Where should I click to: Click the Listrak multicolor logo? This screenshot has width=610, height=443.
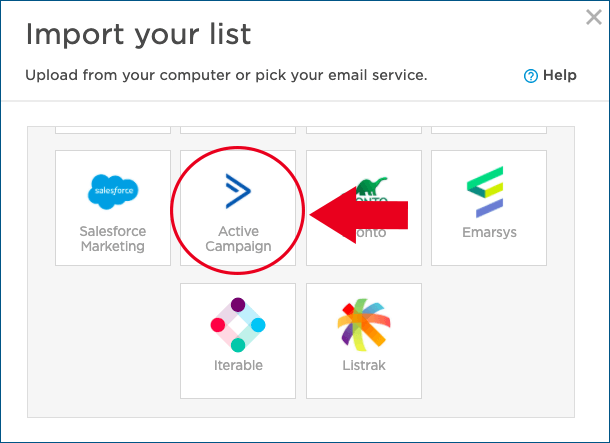[363, 325]
